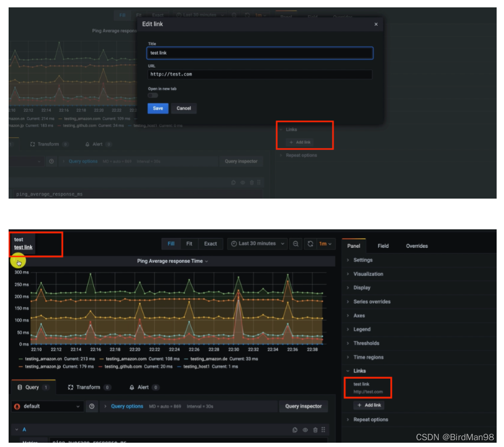Switch to the Field tab

[x=383, y=246]
